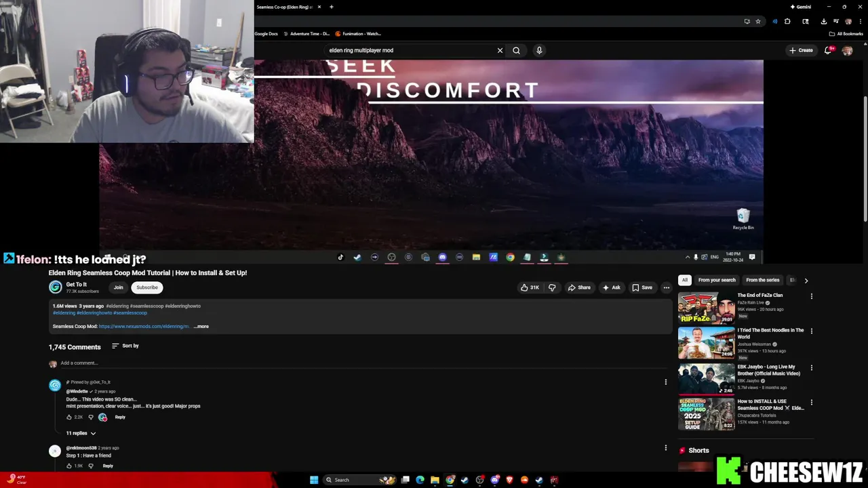The width and height of the screenshot is (868, 488).
Task: Expand the description with ...more
Action: coord(201,327)
